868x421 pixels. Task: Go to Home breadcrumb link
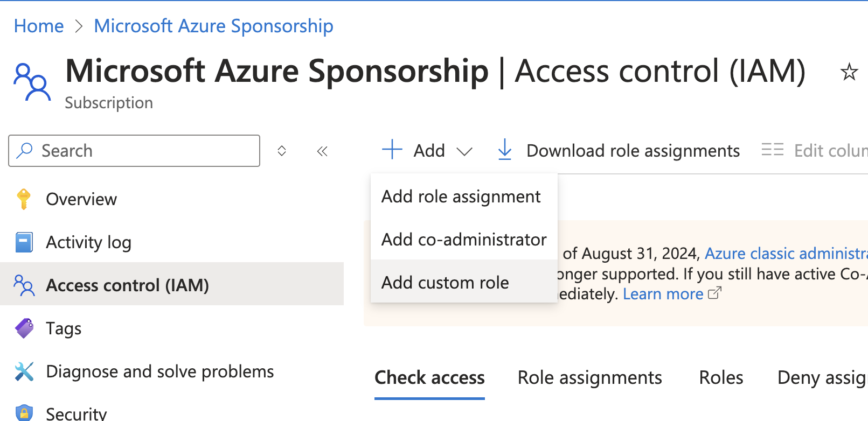click(x=39, y=26)
